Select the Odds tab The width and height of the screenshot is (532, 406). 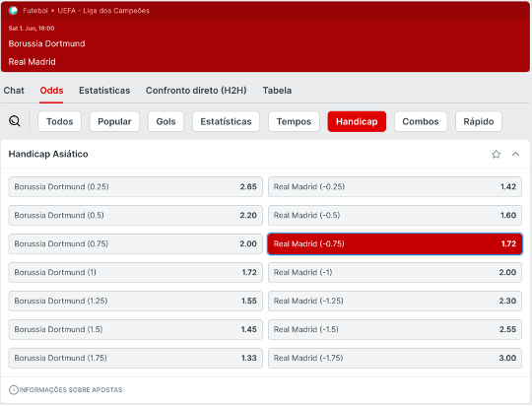click(51, 91)
